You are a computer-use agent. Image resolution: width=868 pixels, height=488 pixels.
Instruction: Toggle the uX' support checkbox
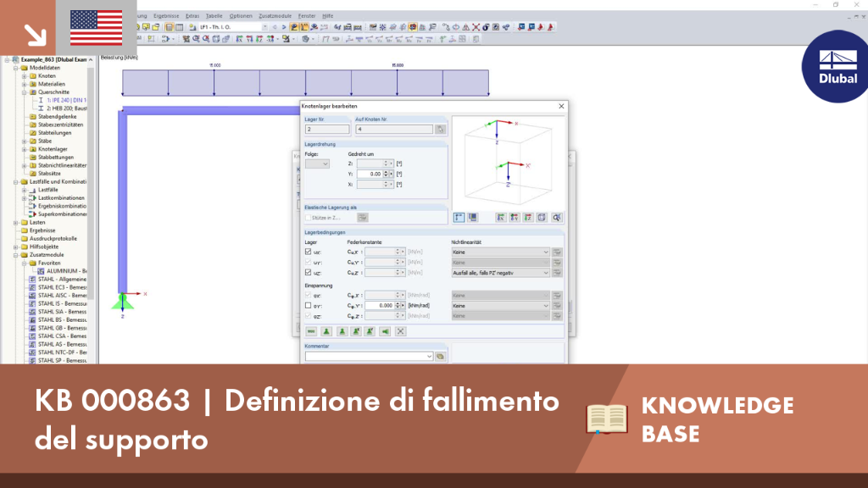(309, 252)
